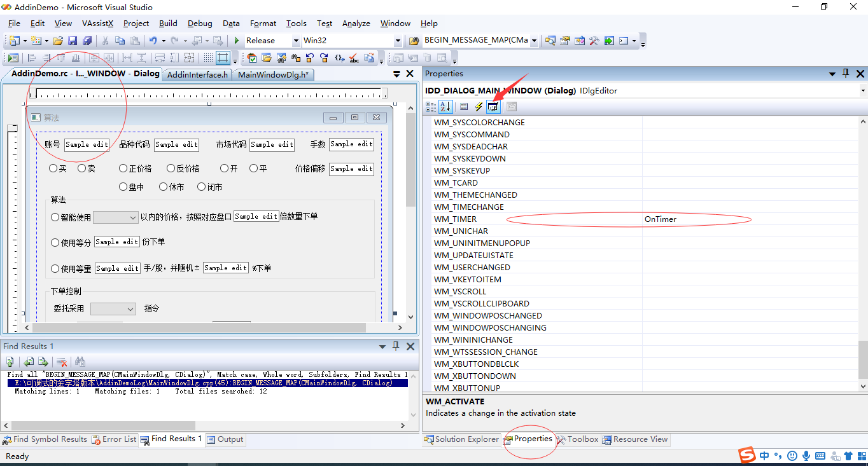Image resolution: width=868 pixels, height=466 pixels.
Task: Select the 开 radio button
Action: click(225, 168)
